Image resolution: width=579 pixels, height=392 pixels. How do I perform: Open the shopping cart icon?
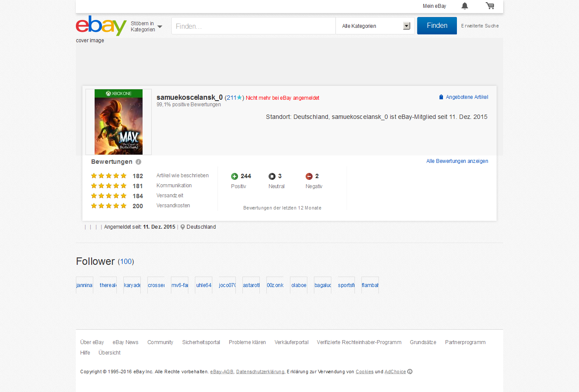click(490, 6)
